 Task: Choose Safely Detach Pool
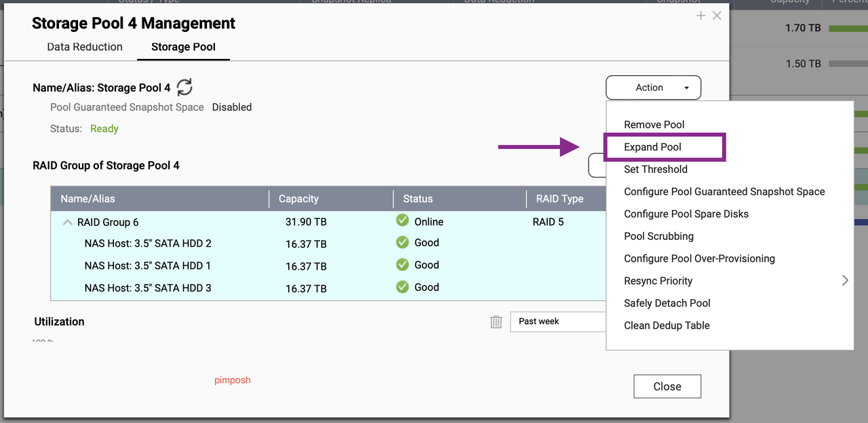pos(667,303)
